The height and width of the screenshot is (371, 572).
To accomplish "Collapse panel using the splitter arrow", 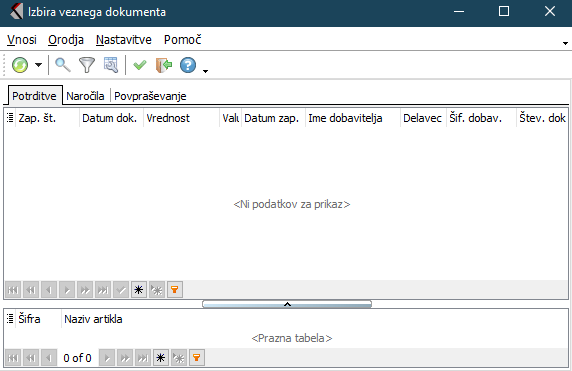I will point(287,304).
